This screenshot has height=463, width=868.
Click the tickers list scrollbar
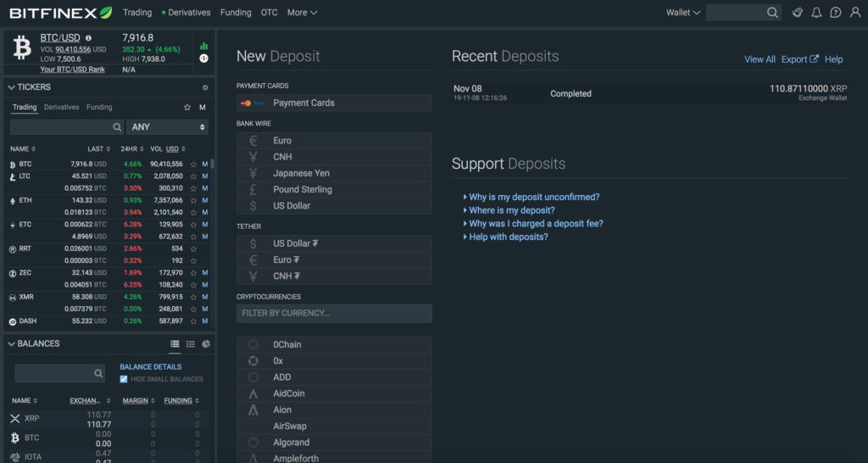tap(213, 165)
